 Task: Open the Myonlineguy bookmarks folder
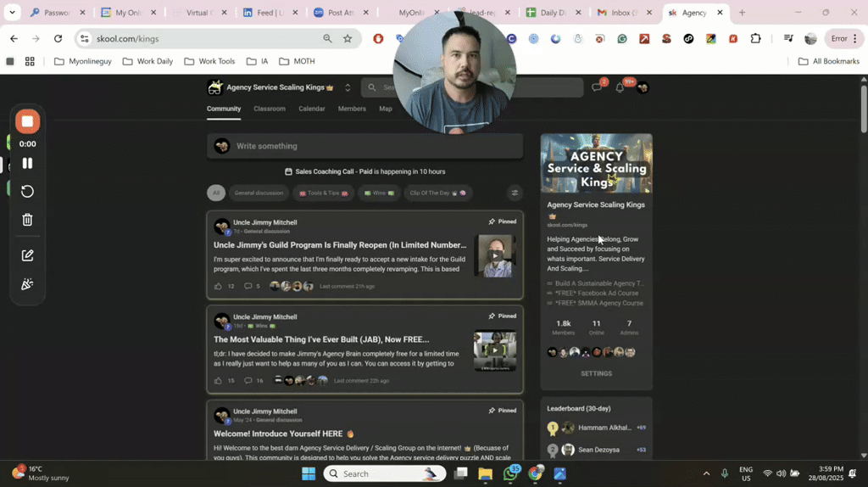(83, 61)
